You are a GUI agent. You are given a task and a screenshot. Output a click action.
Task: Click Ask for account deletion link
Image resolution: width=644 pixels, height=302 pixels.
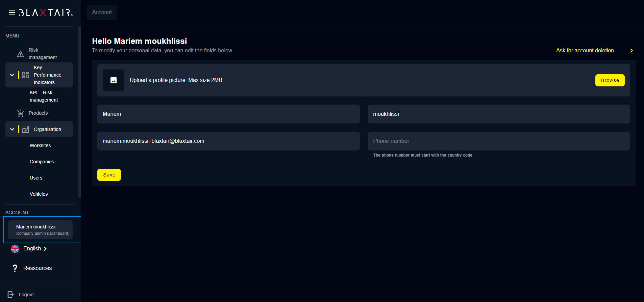tap(585, 51)
